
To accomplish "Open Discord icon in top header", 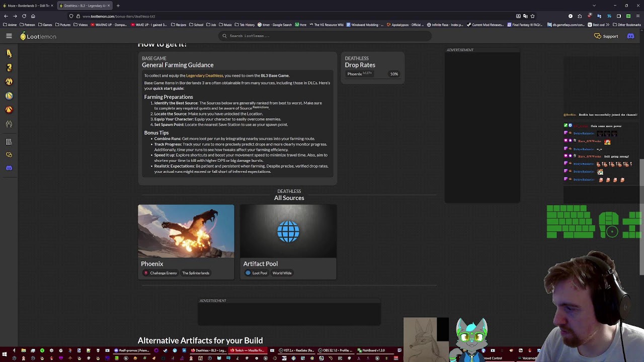I will click(x=630, y=36).
